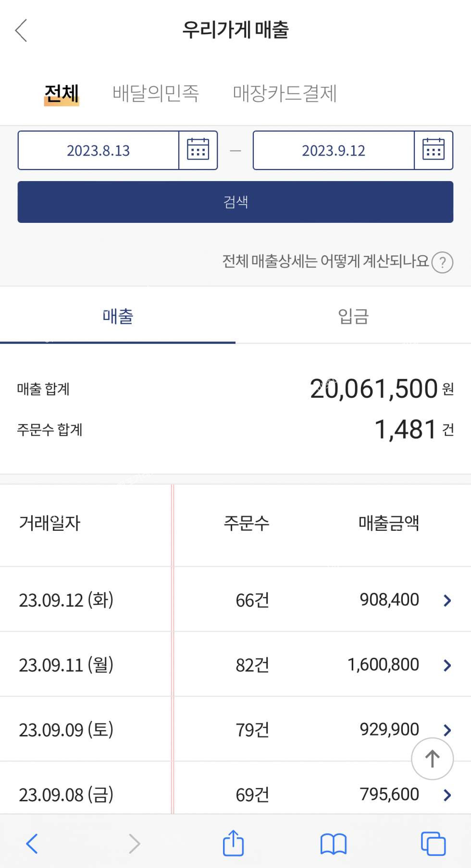Click the 검색 search button
This screenshot has width=471, height=868.
click(x=235, y=202)
